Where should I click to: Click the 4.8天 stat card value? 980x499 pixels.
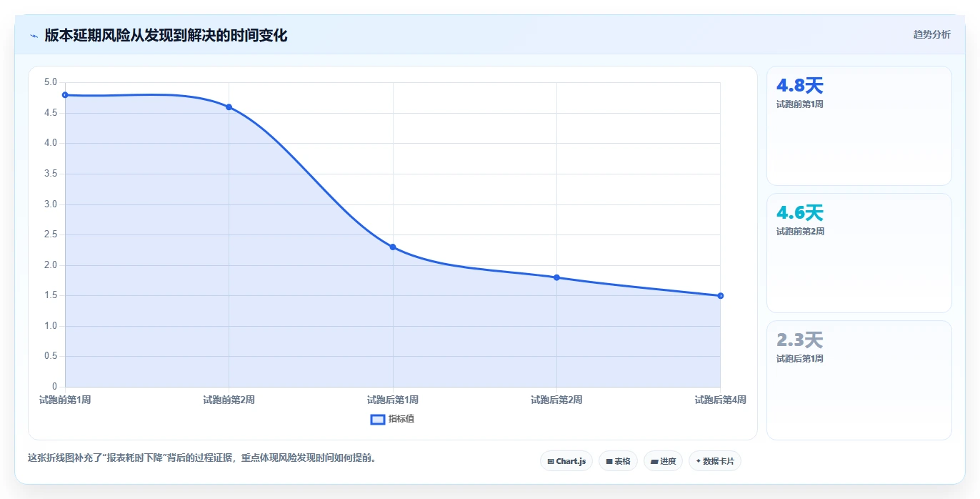tap(800, 86)
